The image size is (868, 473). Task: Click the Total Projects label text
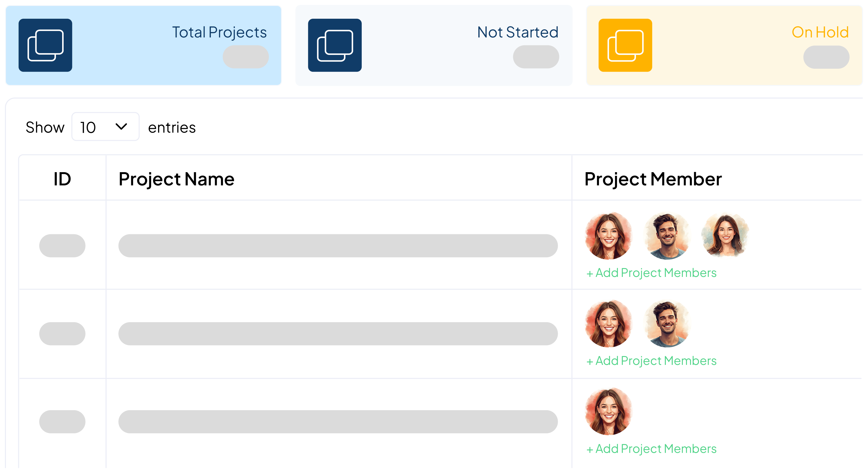click(x=219, y=33)
